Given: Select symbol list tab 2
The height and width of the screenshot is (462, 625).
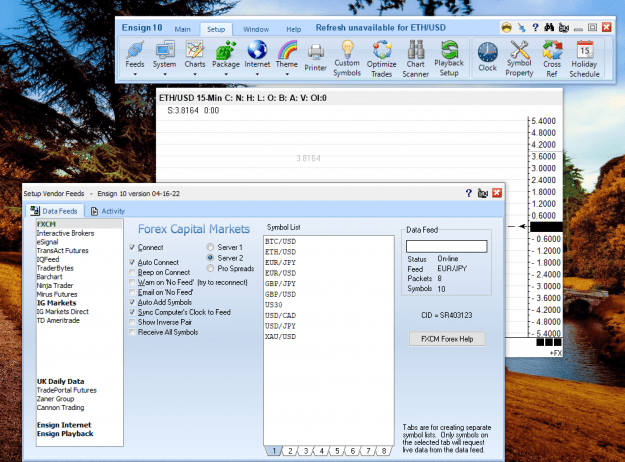Looking at the screenshot, I should click(x=290, y=451).
